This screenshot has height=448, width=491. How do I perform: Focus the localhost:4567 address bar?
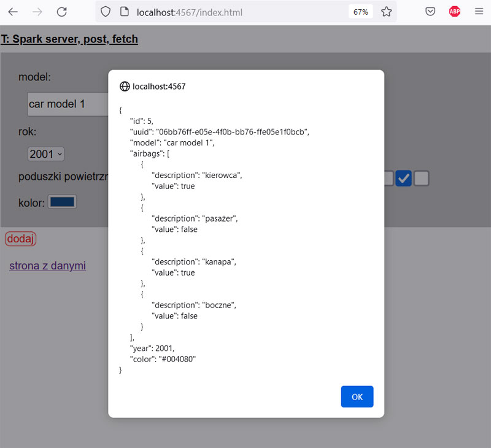(233, 12)
